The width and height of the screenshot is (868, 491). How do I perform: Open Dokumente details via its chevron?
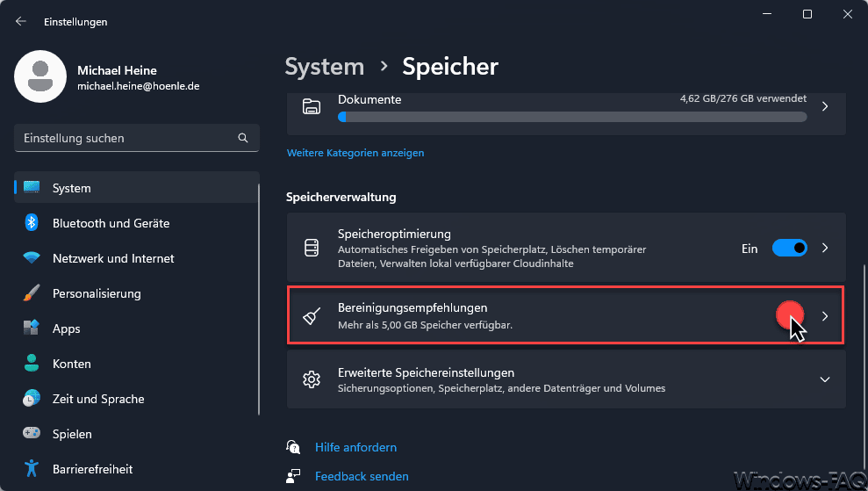pyautogui.click(x=825, y=106)
